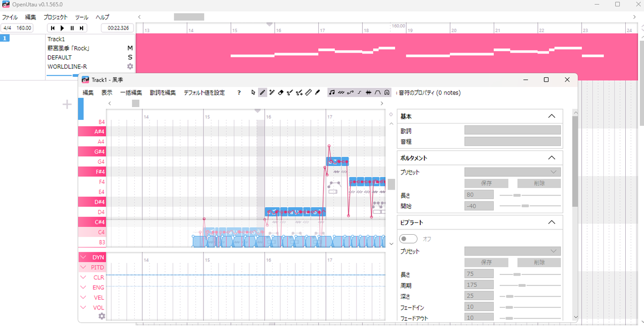The image size is (644, 333).
Task: Select the arrow selection tool
Action: tap(254, 93)
